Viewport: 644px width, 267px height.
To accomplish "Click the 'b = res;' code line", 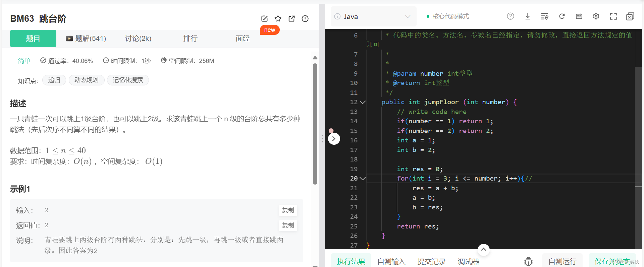I will (x=428, y=207).
